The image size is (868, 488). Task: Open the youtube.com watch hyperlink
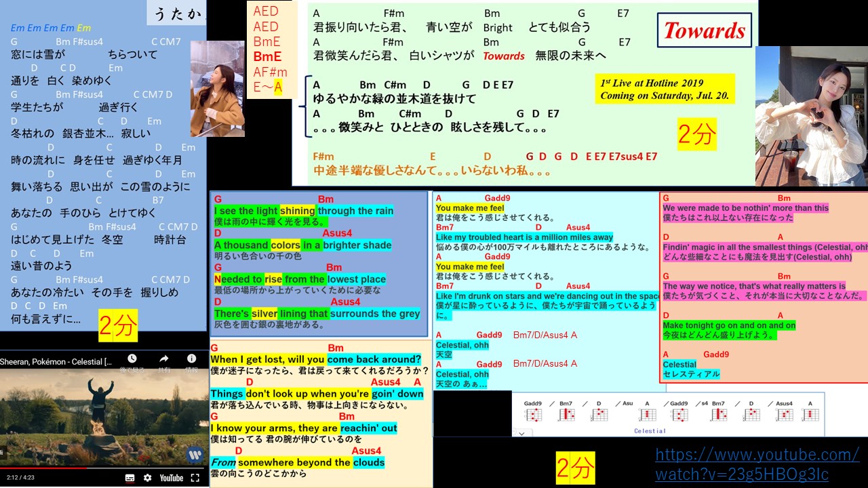[x=757, y=464]
